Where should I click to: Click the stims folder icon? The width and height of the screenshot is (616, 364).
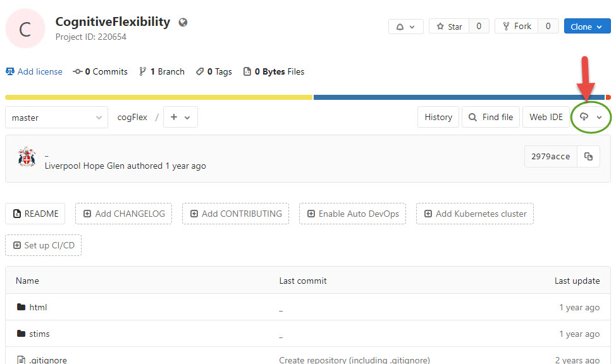[x=22, y=334]
